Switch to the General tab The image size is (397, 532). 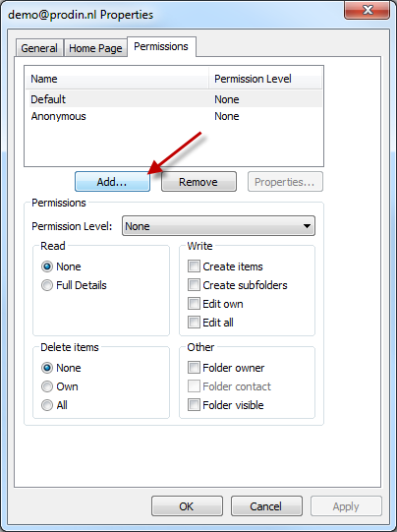pyautogui.click(x=39, y=48)
